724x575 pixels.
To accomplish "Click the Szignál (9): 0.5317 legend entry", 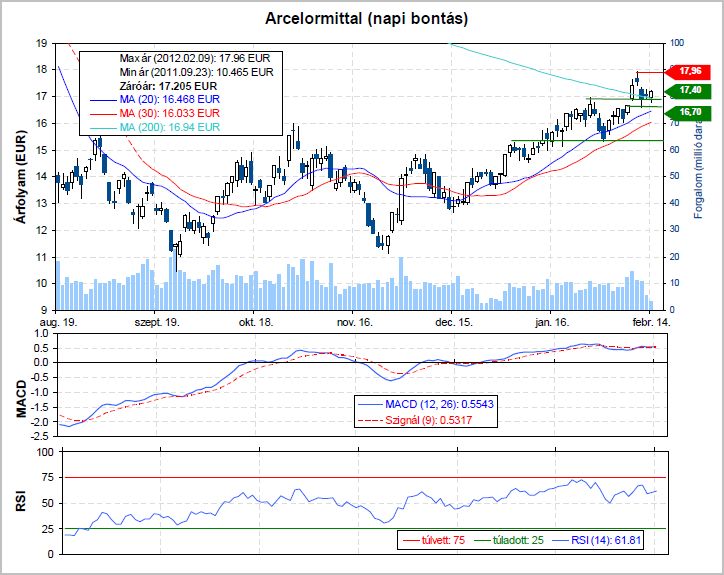I will 415,420.
